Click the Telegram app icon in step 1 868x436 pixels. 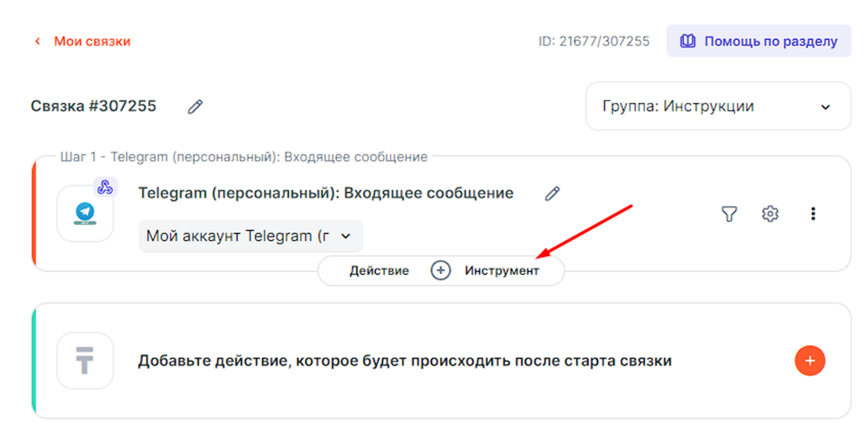click(85, 213)
